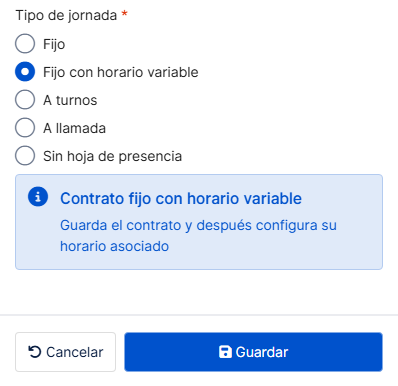Choose the A turnos radio option

[25, 100]
